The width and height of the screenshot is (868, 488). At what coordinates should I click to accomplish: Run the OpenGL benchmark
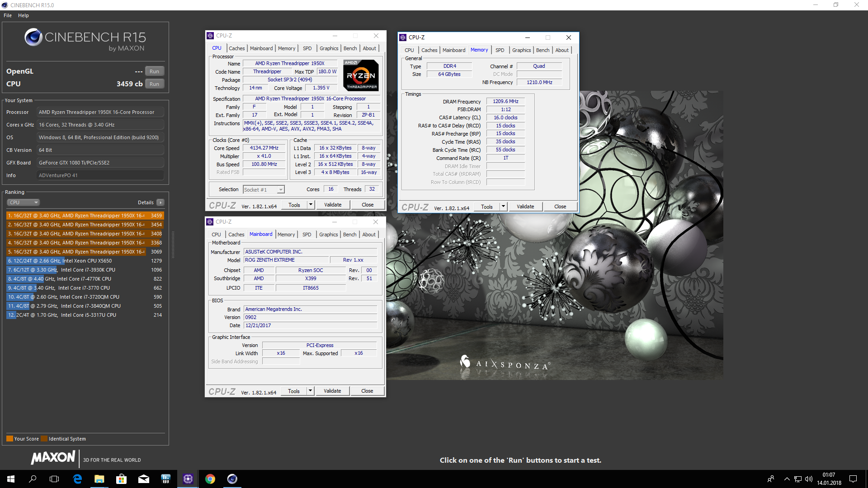[x=155, y=71]
